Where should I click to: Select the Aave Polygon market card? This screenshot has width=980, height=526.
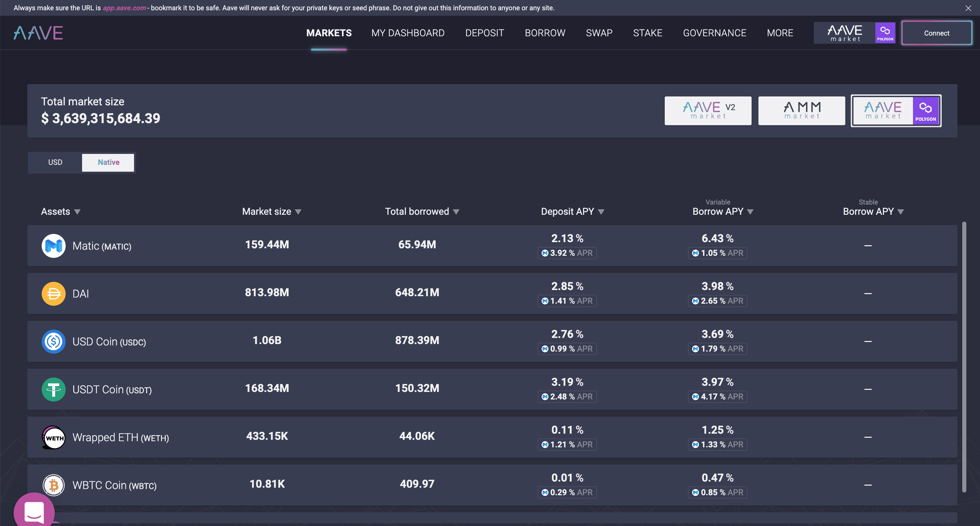click(896, 111)
